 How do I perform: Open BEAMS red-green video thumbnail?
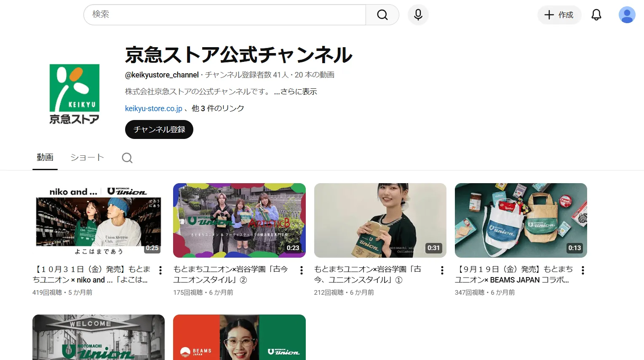239,337
